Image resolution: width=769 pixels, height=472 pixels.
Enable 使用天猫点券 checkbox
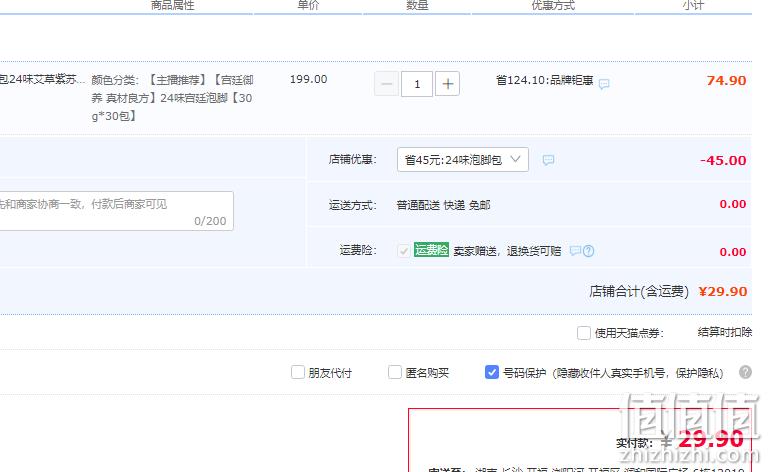[x=584, y=333]
